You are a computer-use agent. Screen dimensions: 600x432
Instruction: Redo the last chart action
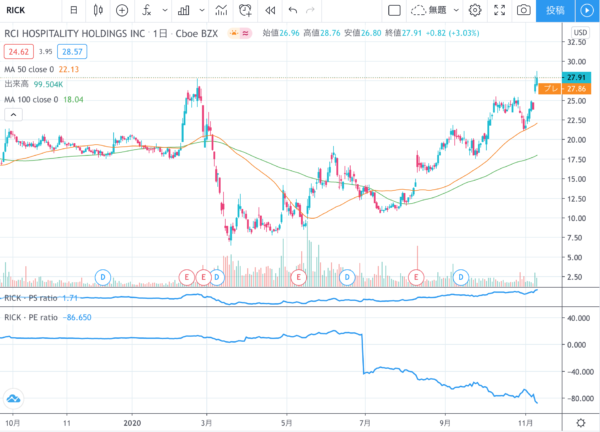point(310,10)
